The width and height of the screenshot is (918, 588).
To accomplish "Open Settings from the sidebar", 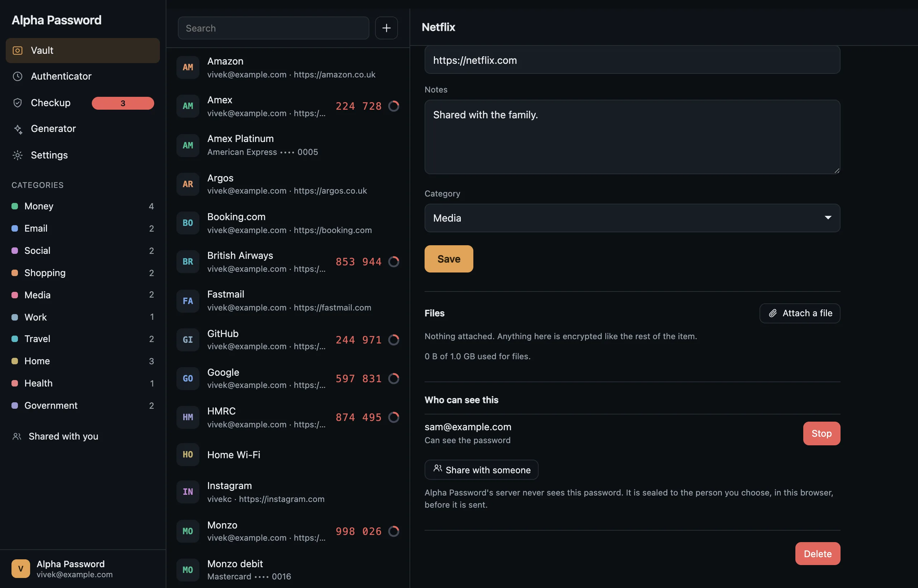I will (83, 155).
